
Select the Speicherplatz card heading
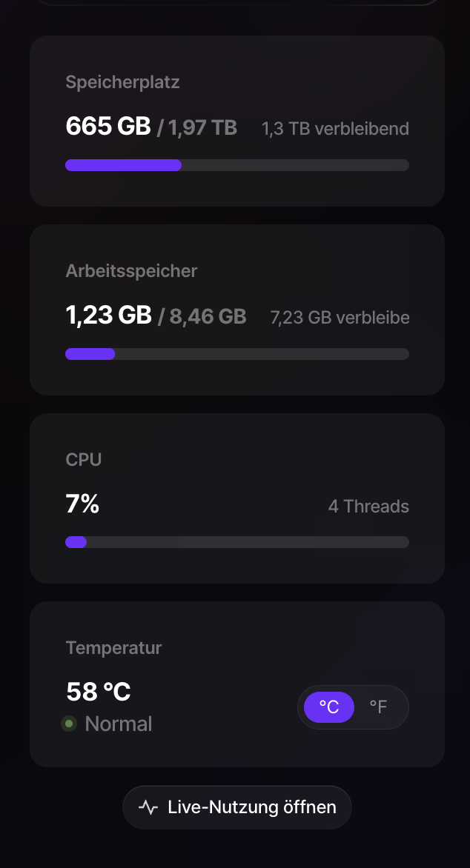click(x=122, y=82)
